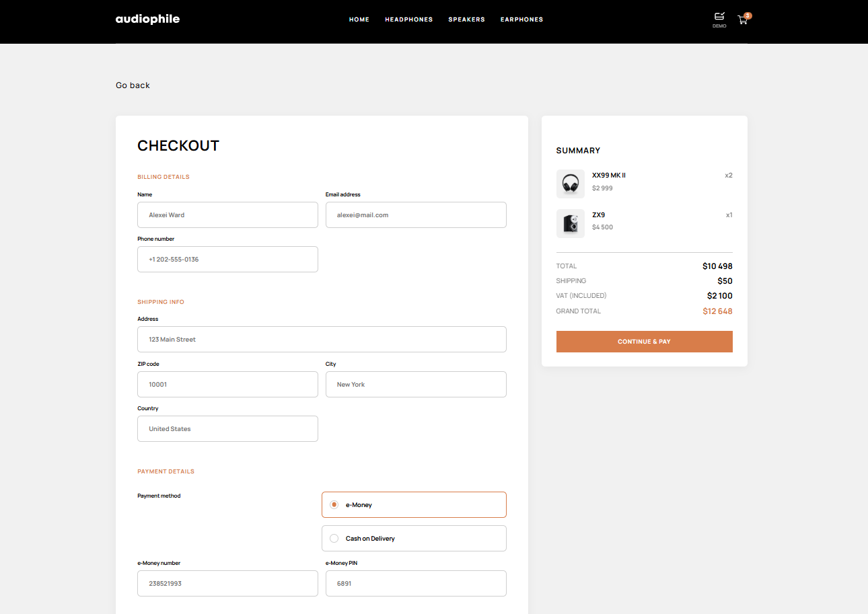The height and width of the screenshot is (614, 868).
Task: Focus the Country input field
Action: 227,428
